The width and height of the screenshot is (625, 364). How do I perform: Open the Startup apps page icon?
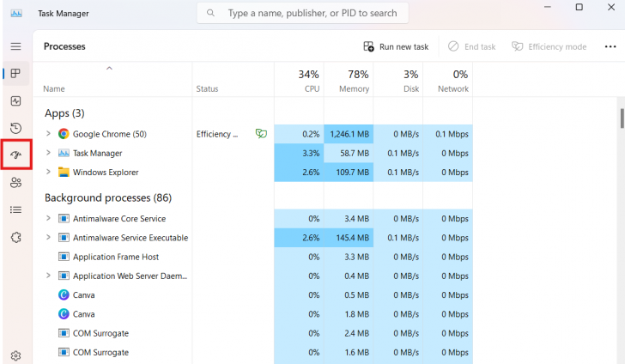[16, 155]
